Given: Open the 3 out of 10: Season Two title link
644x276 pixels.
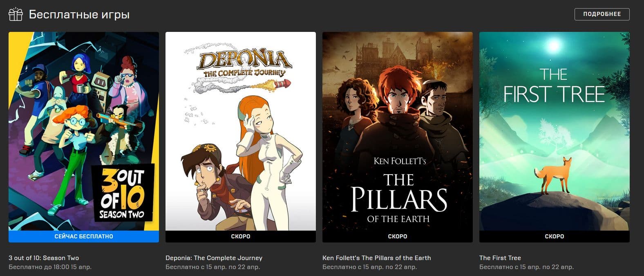Looking at the screenshot, I should coord(44,258).
